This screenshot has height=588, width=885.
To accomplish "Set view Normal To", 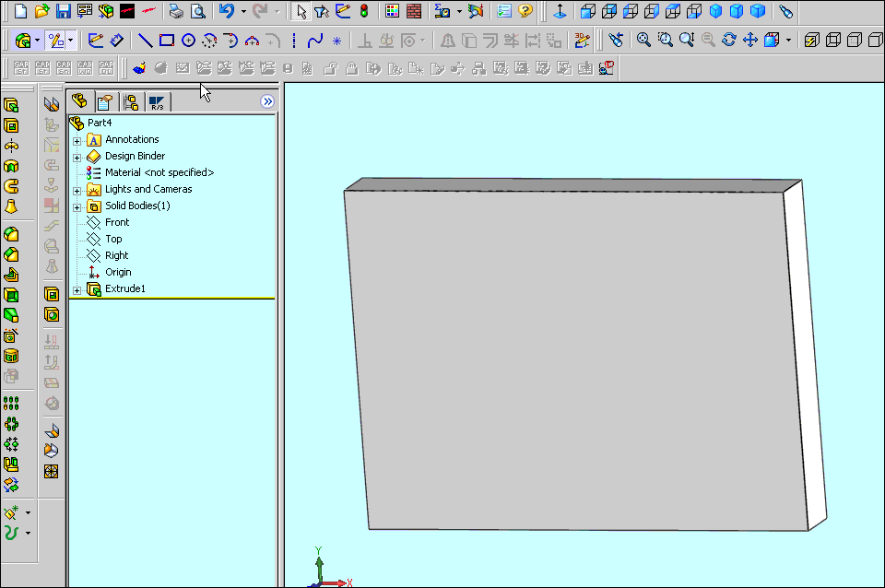I will pos(560,11).
